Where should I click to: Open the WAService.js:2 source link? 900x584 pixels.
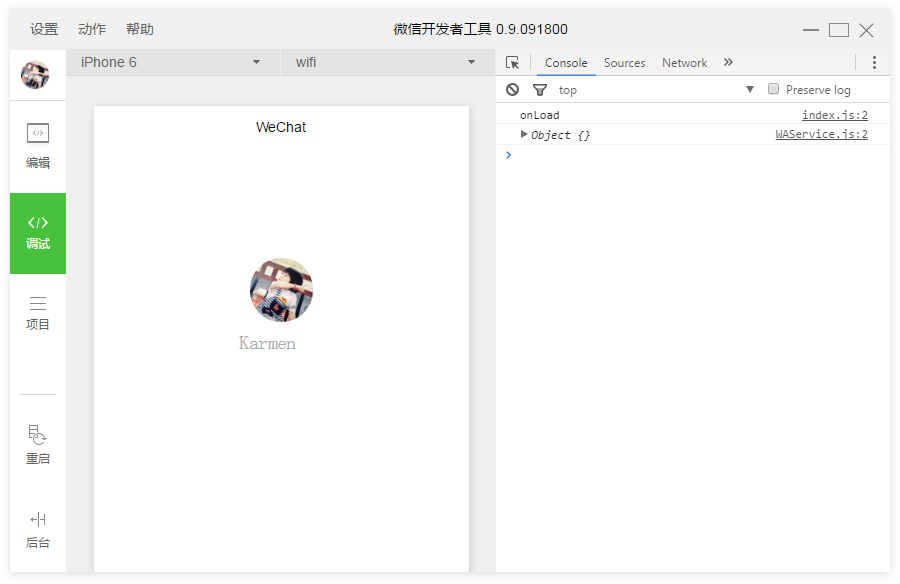[822, 133]
